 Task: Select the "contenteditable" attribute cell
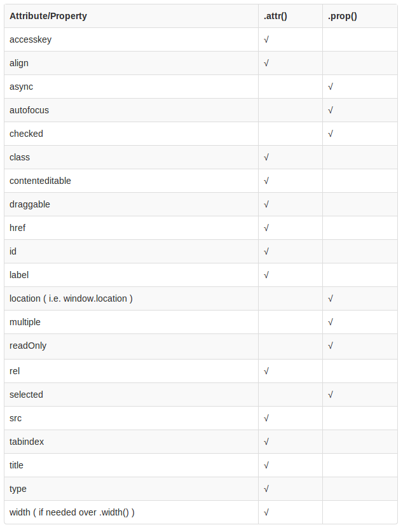pos(40,181)
